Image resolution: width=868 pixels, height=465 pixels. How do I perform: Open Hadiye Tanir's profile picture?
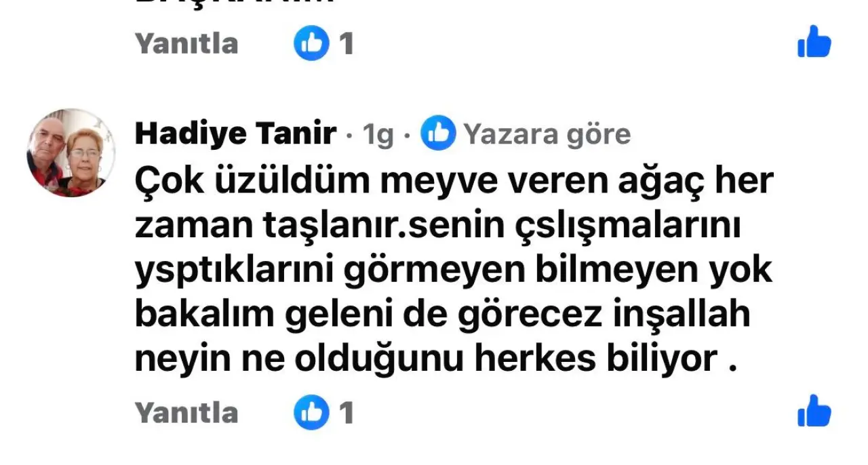(71, 153)
